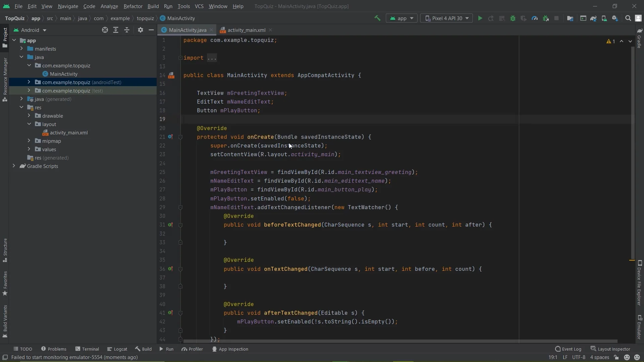Collapse all in Project panel
644x362 pixels.
[127, 30]
